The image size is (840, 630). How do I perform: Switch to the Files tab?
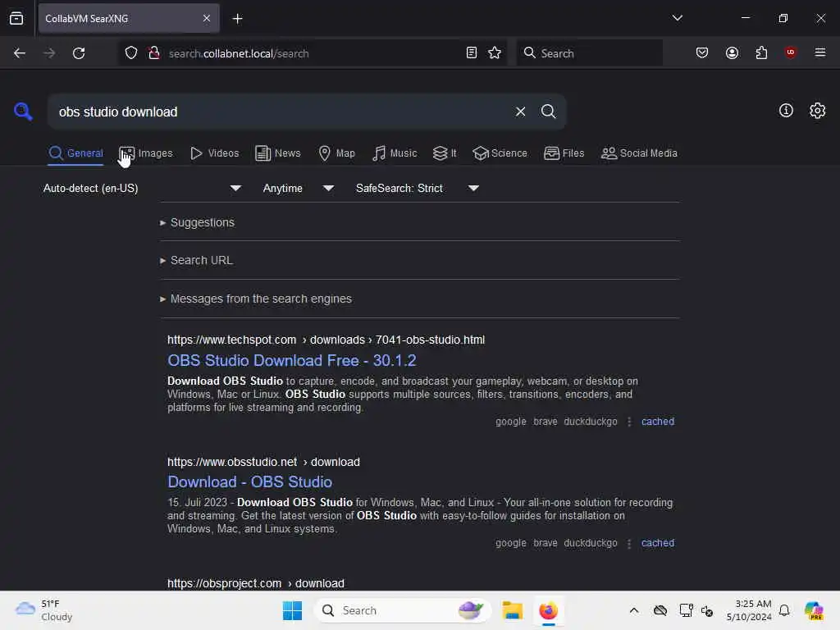click(x=564, y=153)
